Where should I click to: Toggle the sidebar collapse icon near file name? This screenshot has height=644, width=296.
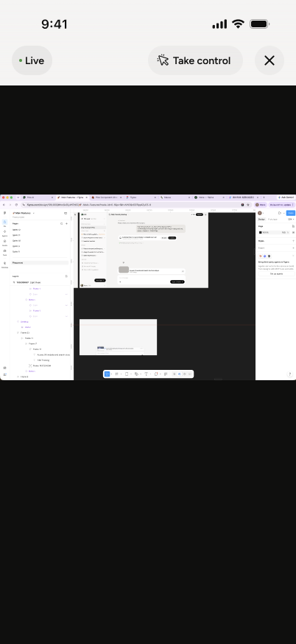[x=66, y=213]
